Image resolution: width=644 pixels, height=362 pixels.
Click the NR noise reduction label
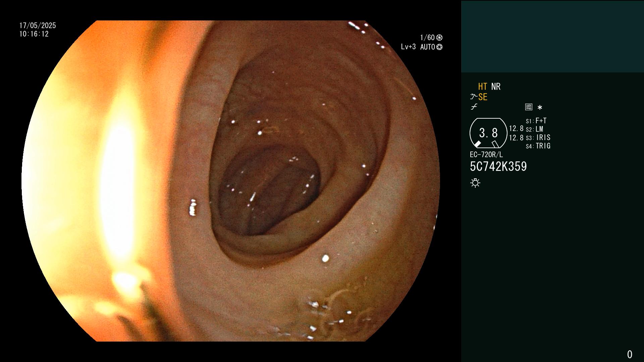pos(496,86)
